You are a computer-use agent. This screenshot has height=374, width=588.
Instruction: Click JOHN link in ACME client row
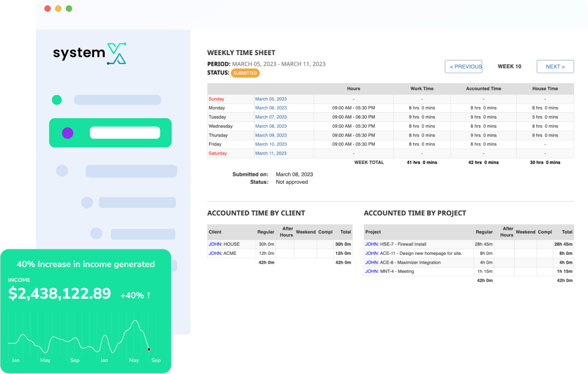pyautogui.click(x=215, y=253)
